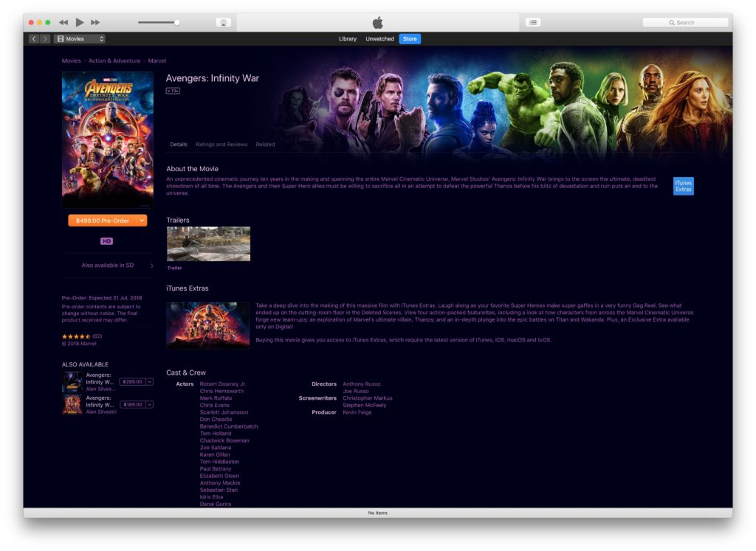This screenshot has height=551, width=756.
Task: Open the Up Next list icon
Action: (x=532, y=22)
